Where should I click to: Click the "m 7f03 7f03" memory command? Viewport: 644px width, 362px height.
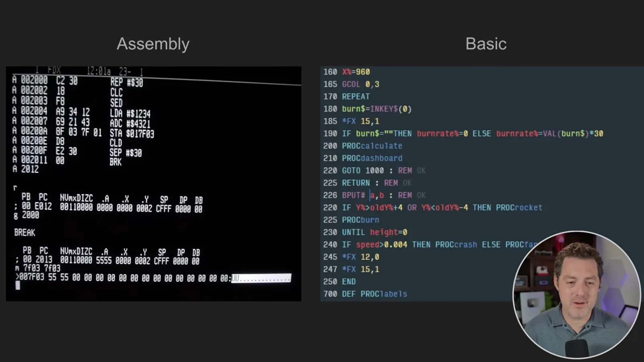[38, 268]
